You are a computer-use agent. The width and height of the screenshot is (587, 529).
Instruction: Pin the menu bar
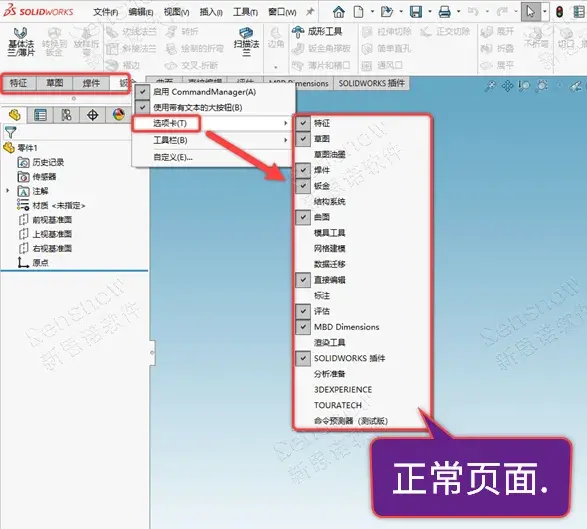click(310, 12)
